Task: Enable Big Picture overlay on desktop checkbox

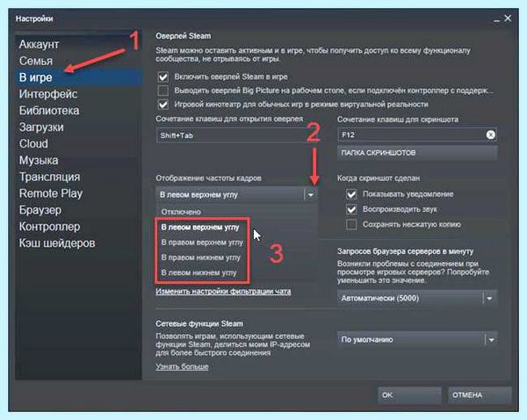Action: pyautogui.click(x=163, y=91)
